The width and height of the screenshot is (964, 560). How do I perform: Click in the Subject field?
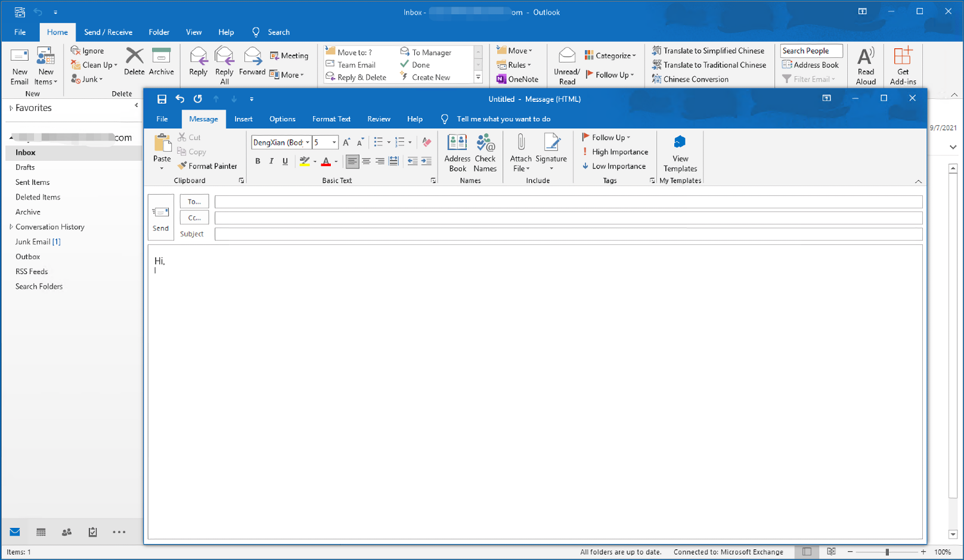point(568,234)
